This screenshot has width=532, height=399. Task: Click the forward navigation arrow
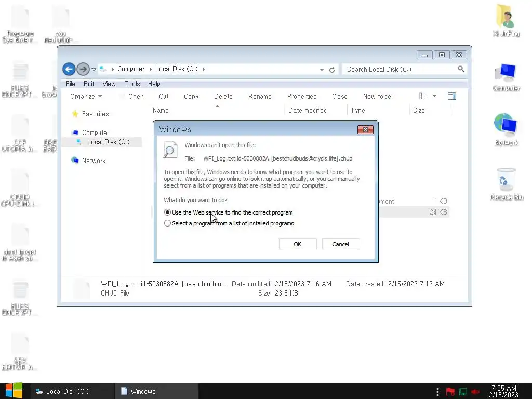(x=83, y=69)
